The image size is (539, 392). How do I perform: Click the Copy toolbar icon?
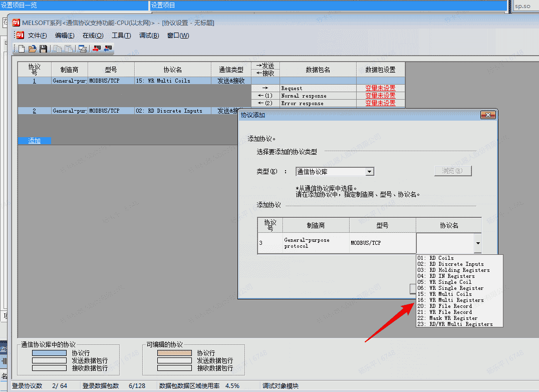click(x=58, y=49)
